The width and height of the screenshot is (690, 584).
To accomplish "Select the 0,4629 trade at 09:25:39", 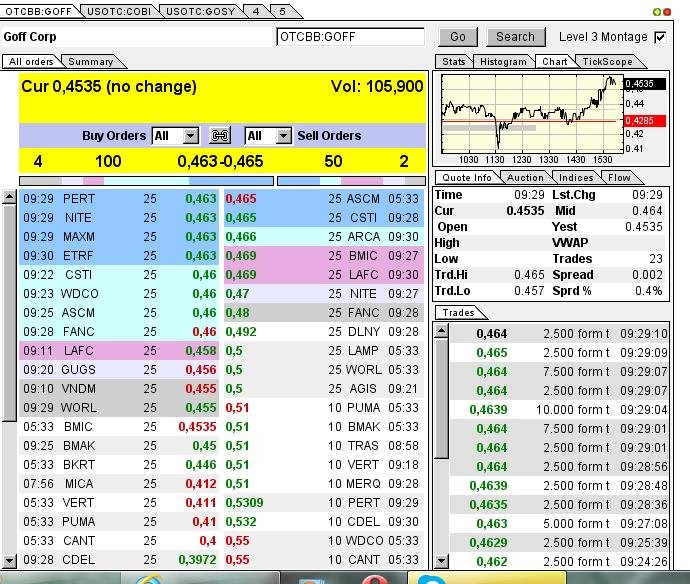I will coord(559,543).
